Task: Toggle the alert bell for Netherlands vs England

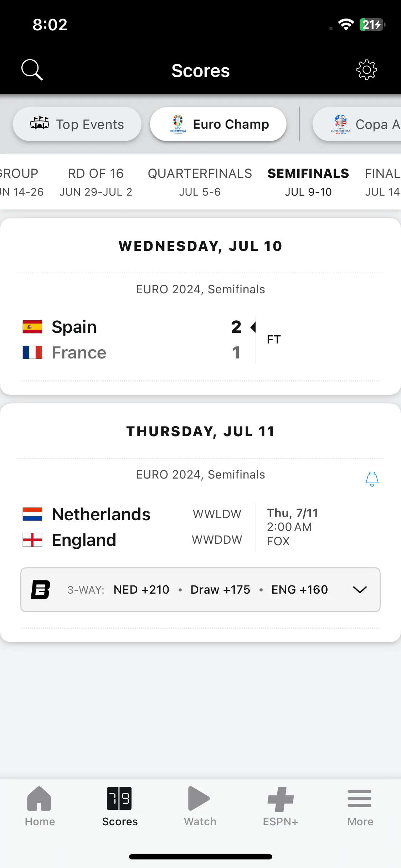Action: [372, 479]
